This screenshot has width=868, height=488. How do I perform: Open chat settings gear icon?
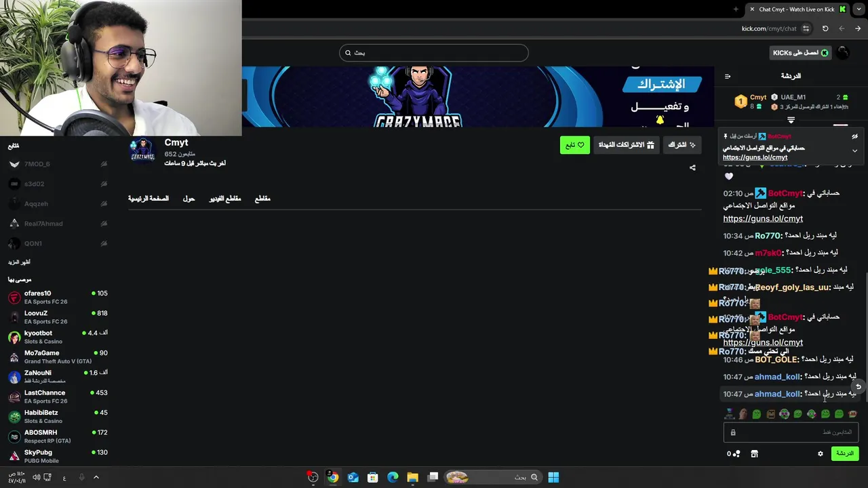click(x=820, y=453)
